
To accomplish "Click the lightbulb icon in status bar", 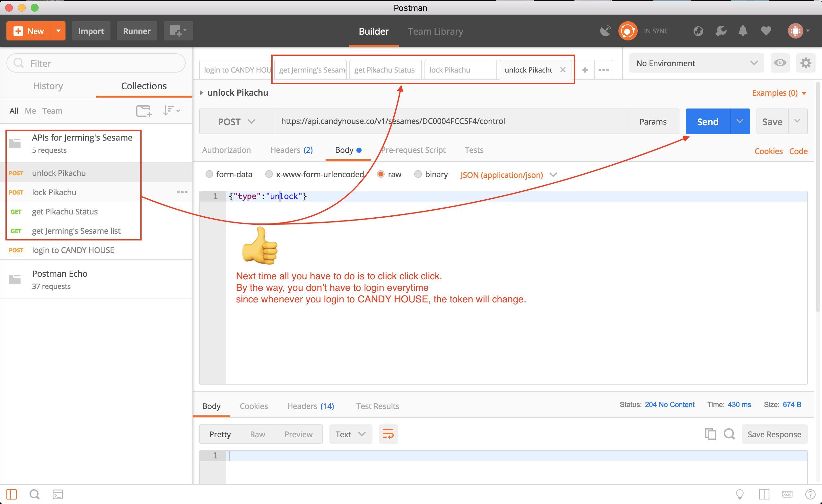I will pyautogui.click(x=739, y=494).
